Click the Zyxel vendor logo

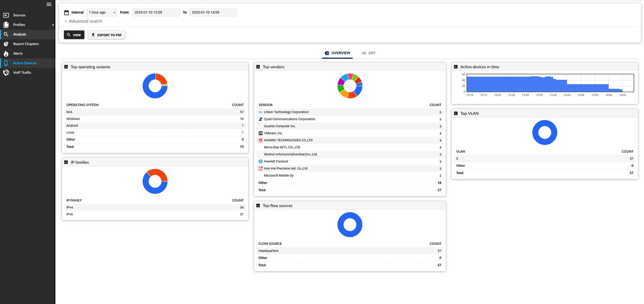pos(260,119)
